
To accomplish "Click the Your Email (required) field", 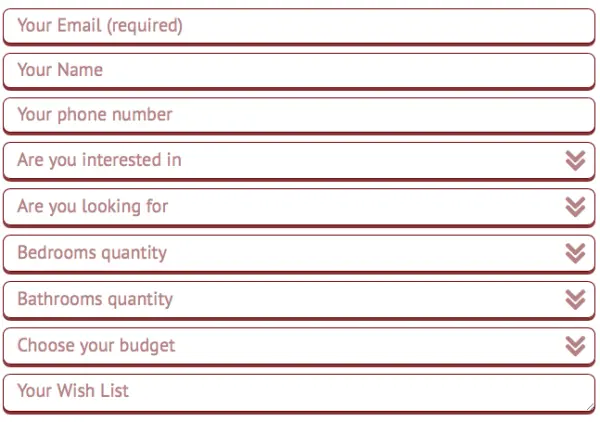I will click(x=300, y=25).
